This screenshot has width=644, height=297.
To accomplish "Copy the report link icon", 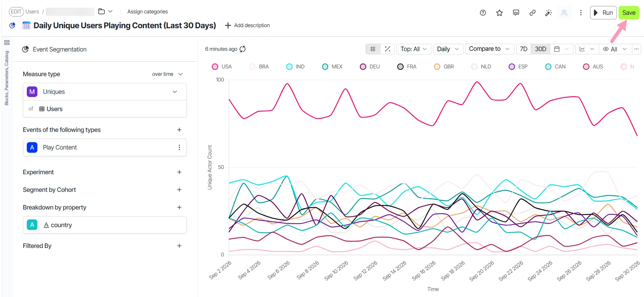I will [x=533, y=13].
